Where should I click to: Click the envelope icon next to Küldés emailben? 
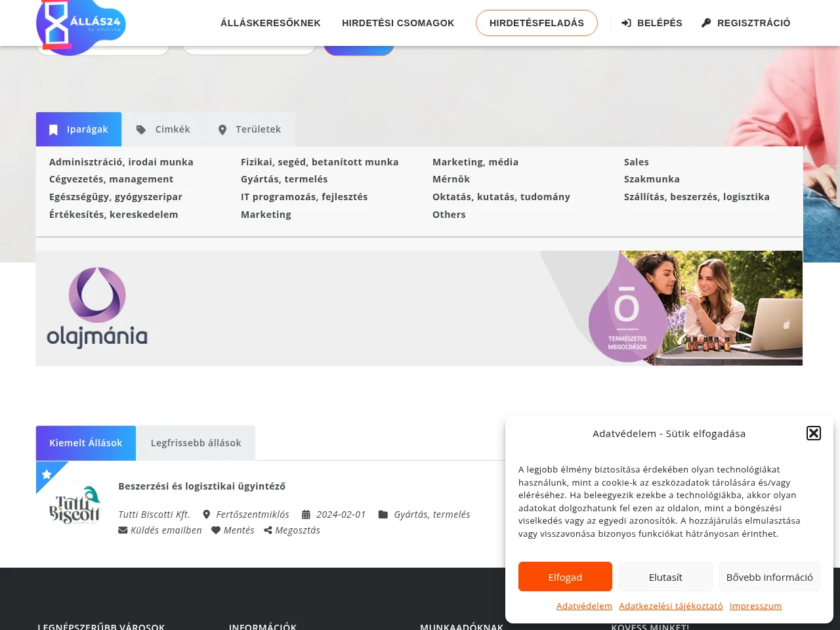coord(123,530)
